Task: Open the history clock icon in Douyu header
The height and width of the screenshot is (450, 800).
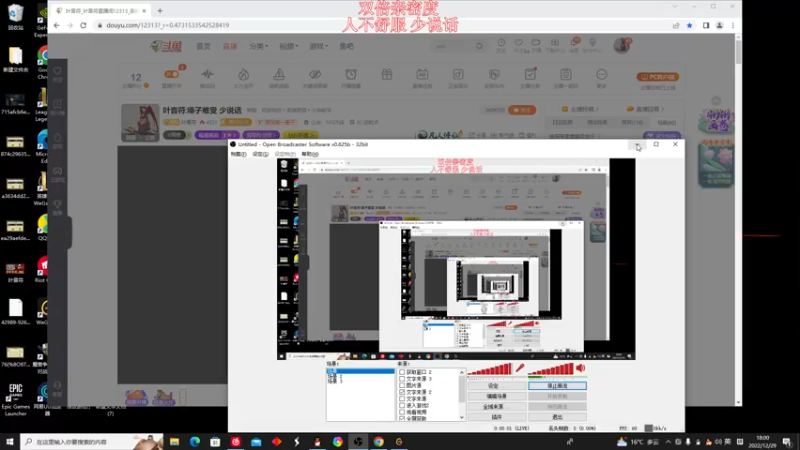Action: 501,43
